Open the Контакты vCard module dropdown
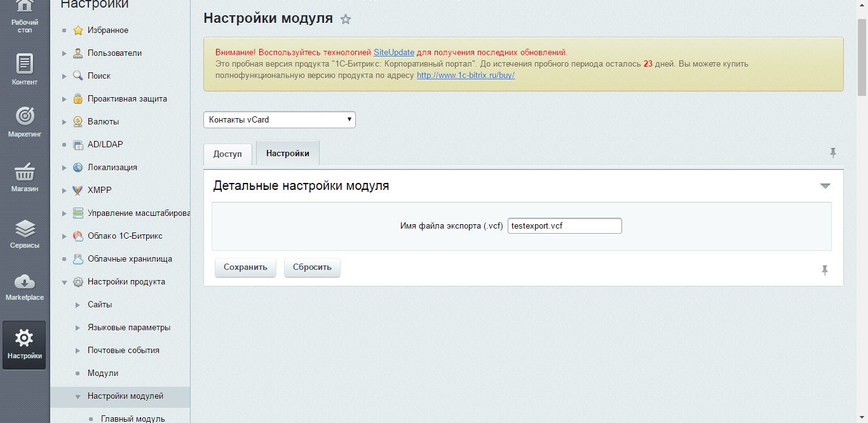The height and width of the screenshot is (423, 868). pos(280,119)
